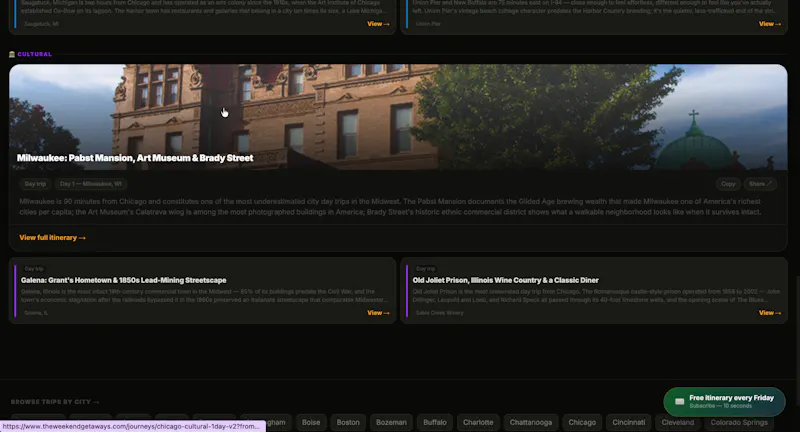Select the Chicago city chip

coord(582,422)
